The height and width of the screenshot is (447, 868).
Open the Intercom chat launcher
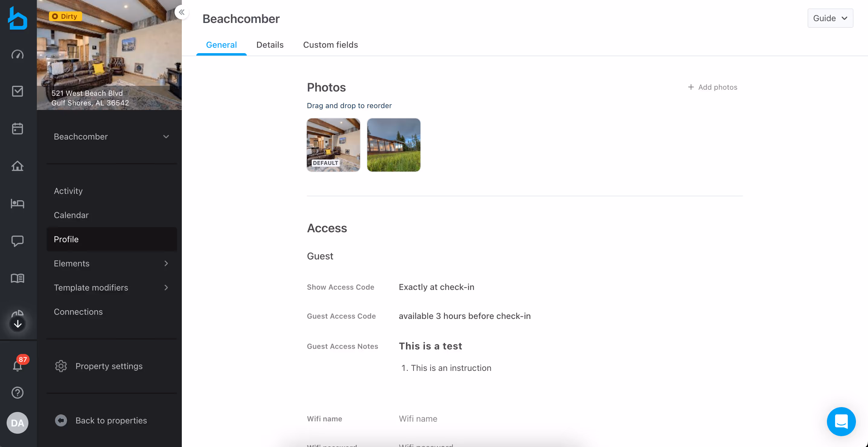(x=841, y=421)
